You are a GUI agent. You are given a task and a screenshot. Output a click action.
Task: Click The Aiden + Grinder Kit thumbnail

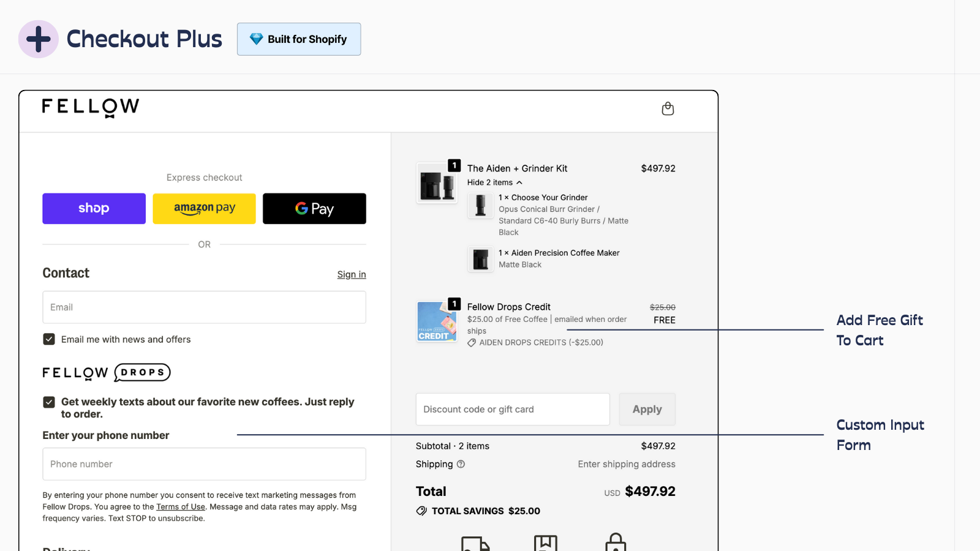click(x=437, y=182)
